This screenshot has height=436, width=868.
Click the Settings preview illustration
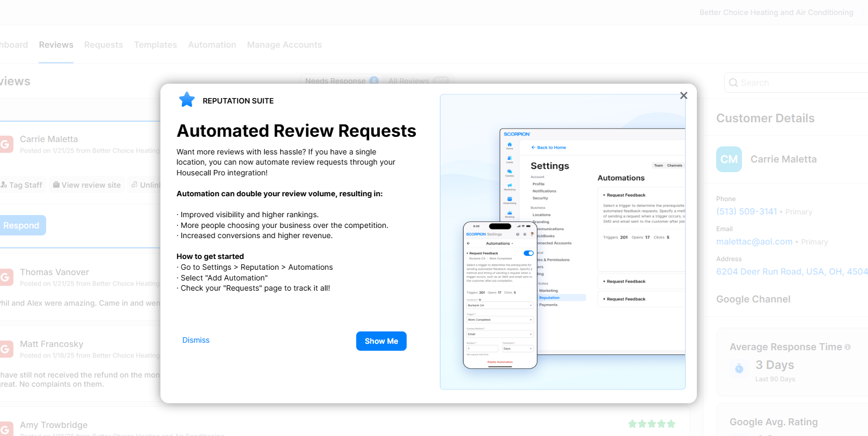point(562,242)
